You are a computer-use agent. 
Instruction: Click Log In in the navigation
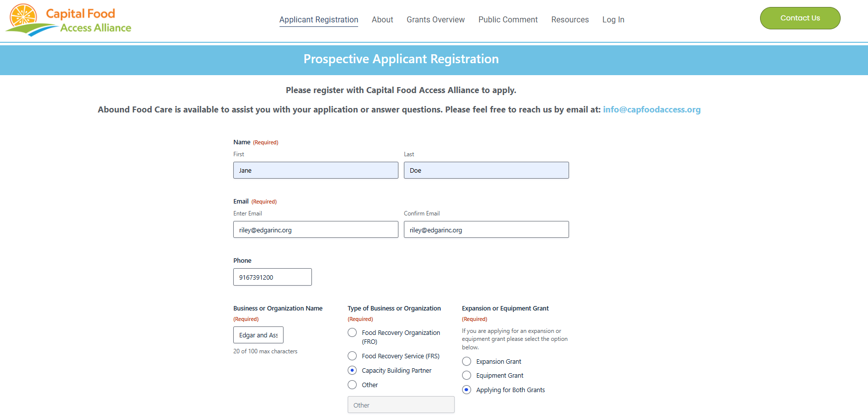tap(613, 19)
